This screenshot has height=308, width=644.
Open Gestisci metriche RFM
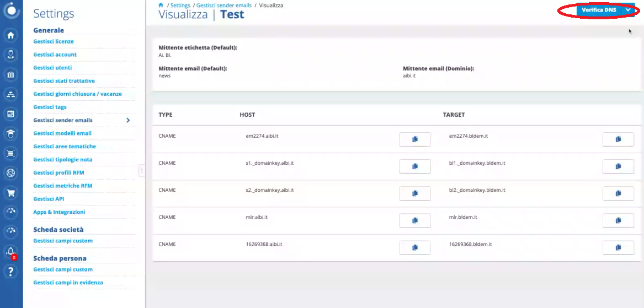(x=63, y=186)
